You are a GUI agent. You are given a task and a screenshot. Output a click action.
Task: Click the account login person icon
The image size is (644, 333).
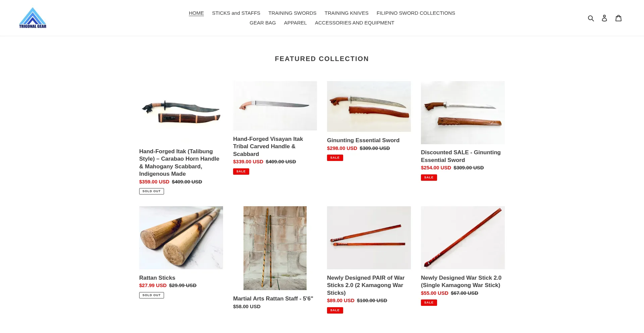tap(604, 18)
